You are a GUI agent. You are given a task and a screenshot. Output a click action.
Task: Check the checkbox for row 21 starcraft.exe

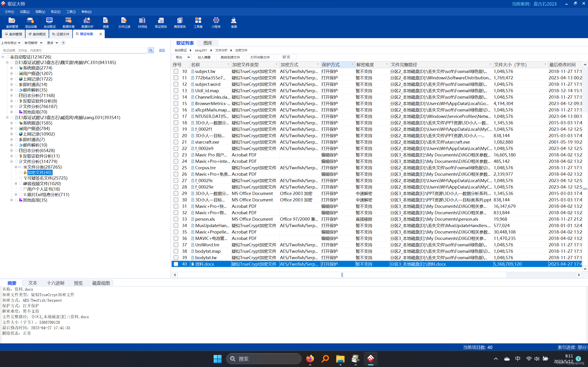pos(176,142)
